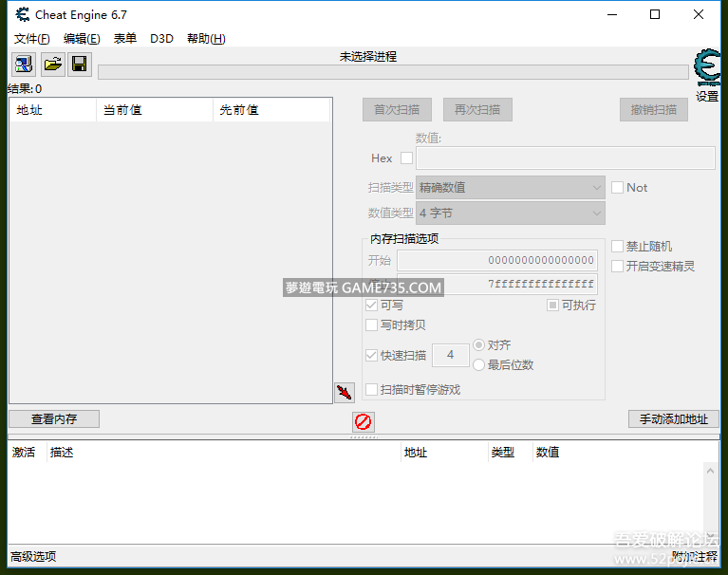The image size is (728, 575).
Task: Click the 设置 label under the logo
Action: point(707,97)
